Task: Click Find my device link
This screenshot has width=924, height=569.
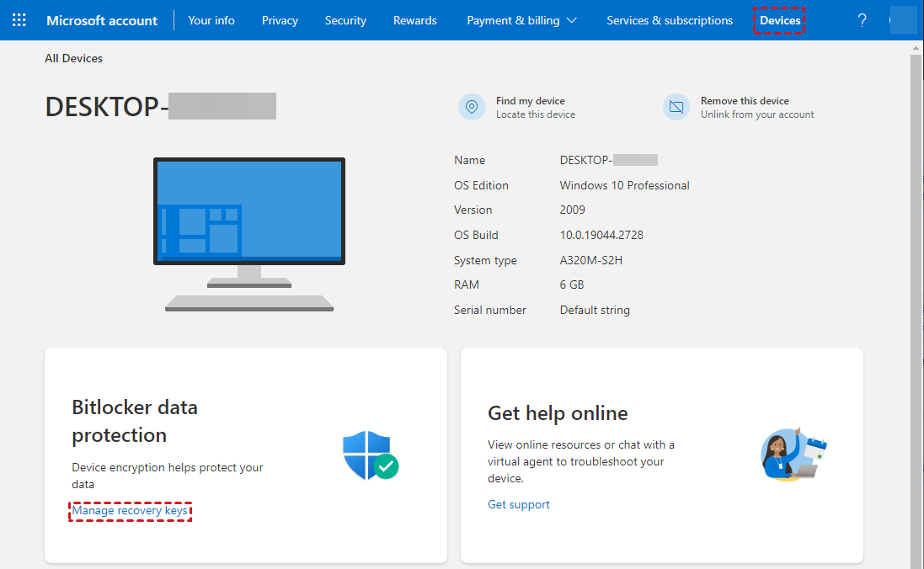Action: point(531,101)
